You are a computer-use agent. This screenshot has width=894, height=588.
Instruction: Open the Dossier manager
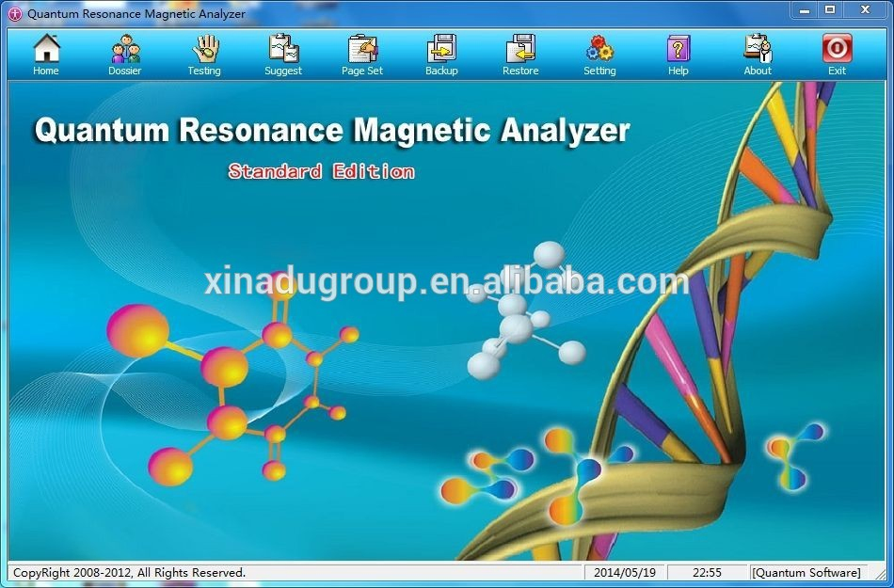124,52
